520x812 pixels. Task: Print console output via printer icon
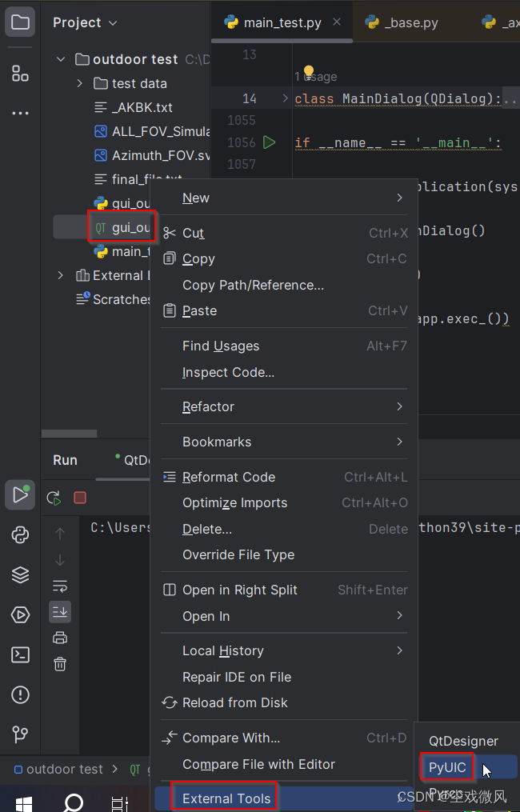(x=59, y=637)
